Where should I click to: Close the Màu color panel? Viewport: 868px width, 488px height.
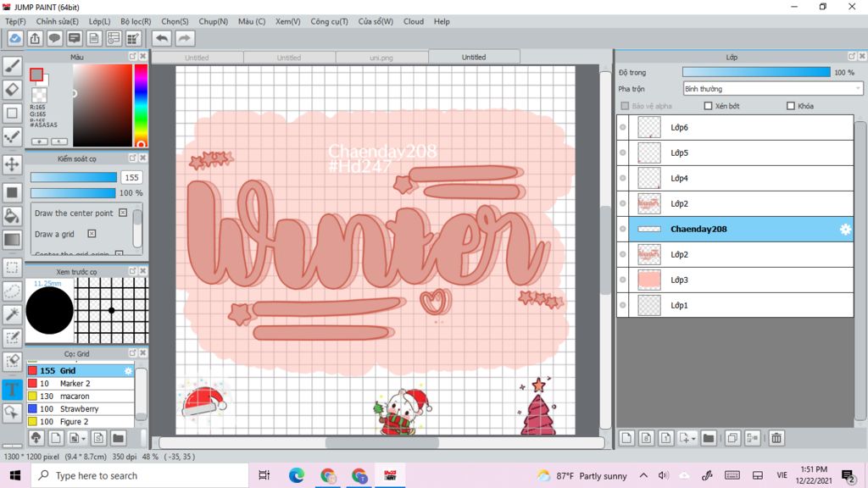coord(142,57)
